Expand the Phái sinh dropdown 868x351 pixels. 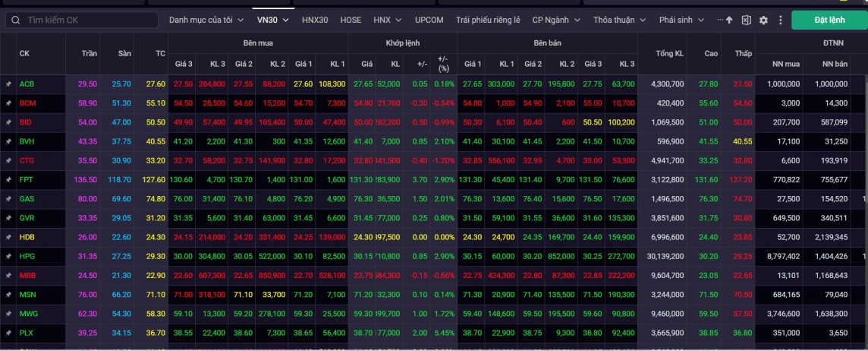pyautogui.click(x=681, y=21)
